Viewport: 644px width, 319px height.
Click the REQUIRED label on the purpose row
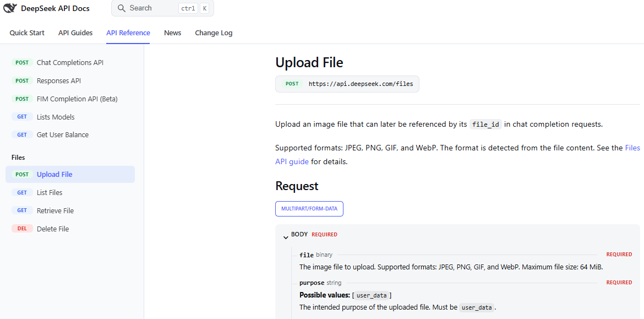coord(619,283)
